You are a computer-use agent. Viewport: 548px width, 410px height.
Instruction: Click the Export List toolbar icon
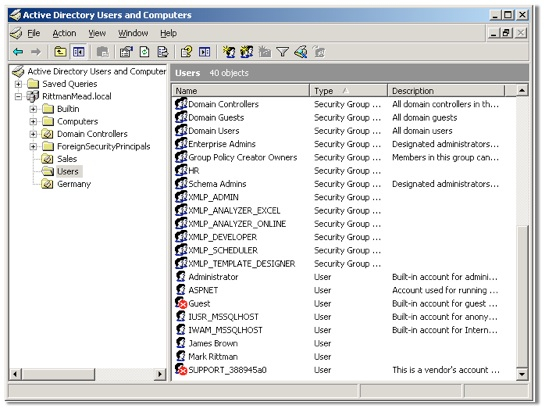[163, 52]
